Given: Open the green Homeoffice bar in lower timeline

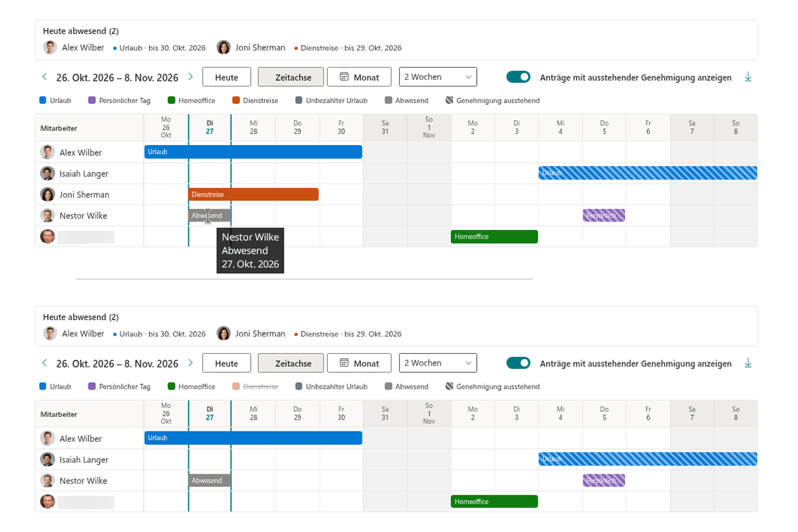Looking at the screenshot, I should pos(494,501).
